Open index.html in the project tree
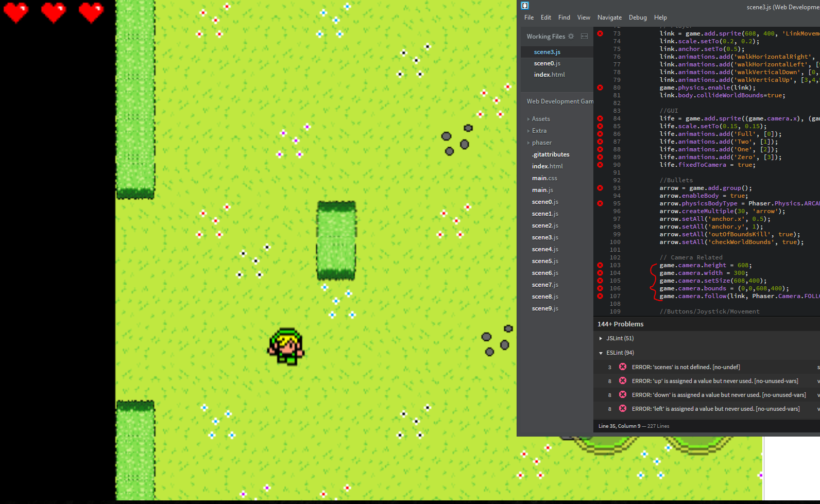Viewport: 820px width, 504px height. (x=547, y=166)
